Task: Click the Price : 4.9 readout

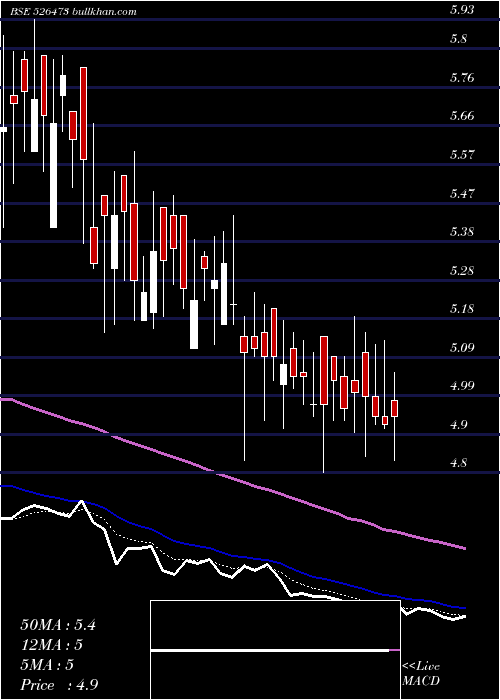Action: 59,685
